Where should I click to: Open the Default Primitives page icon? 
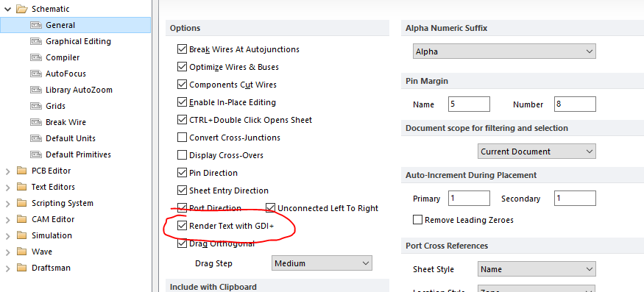36,155
